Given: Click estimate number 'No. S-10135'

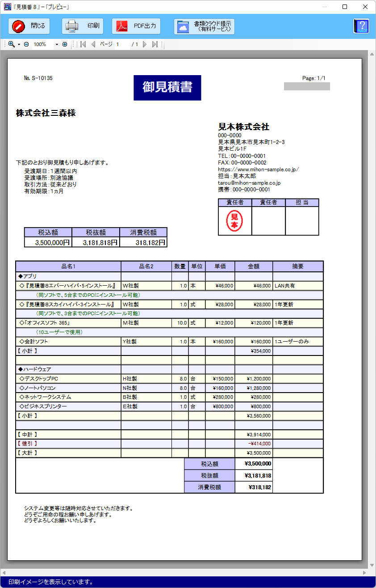Looking at the screenshot, I should click(38, 78).
